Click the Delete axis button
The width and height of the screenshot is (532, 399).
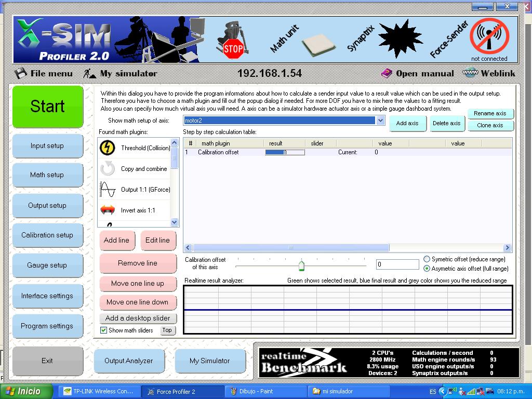point(446,124)
